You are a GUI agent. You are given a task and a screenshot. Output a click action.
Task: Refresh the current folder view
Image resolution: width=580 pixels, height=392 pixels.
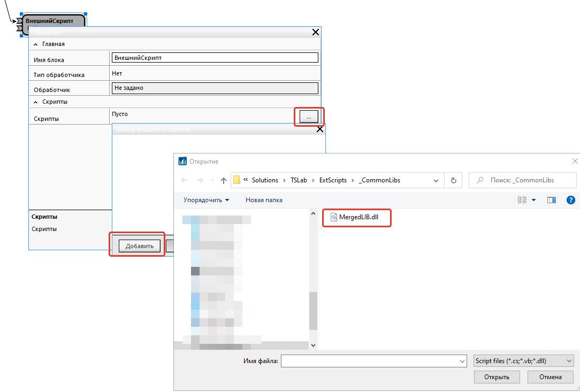point(454,180)
